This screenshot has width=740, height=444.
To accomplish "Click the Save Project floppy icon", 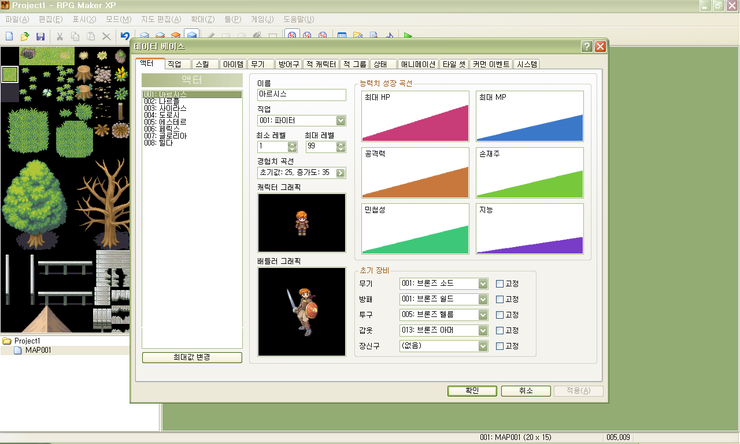I will coord(41,36).
